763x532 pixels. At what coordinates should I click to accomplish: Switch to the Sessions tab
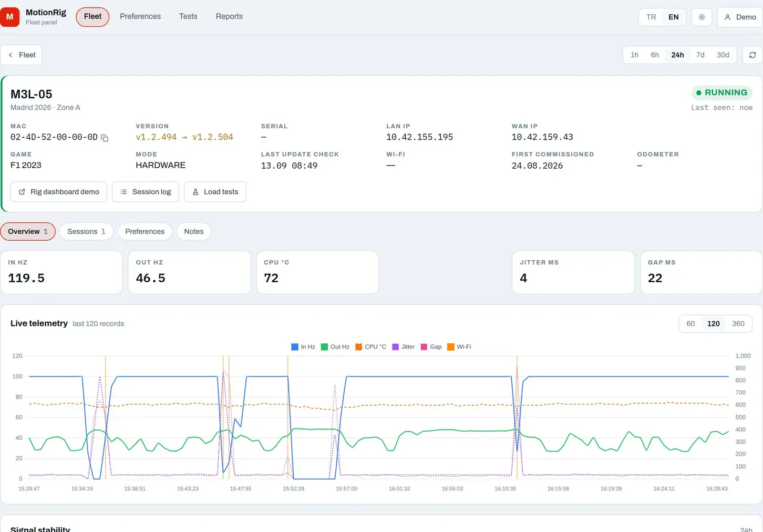[x=86, y=232]
